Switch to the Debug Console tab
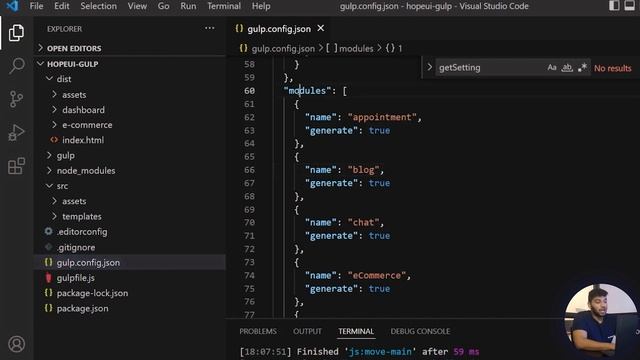The height and width of the screenshot is (360, 640). [x=420, y=331]
